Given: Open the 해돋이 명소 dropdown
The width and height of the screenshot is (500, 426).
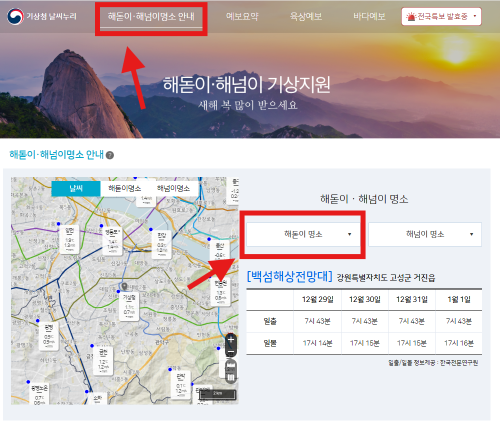Looking at the screenshot, I should coord(303,234).
